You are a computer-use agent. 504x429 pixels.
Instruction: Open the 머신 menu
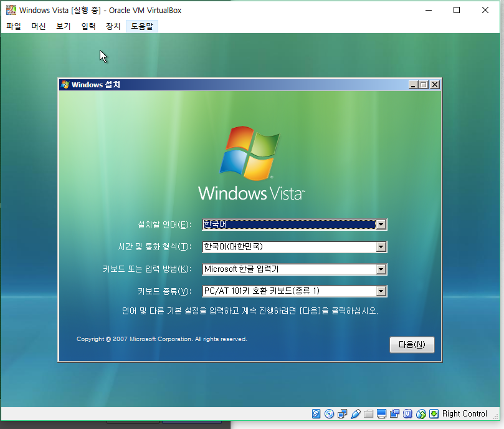point(39,26)
